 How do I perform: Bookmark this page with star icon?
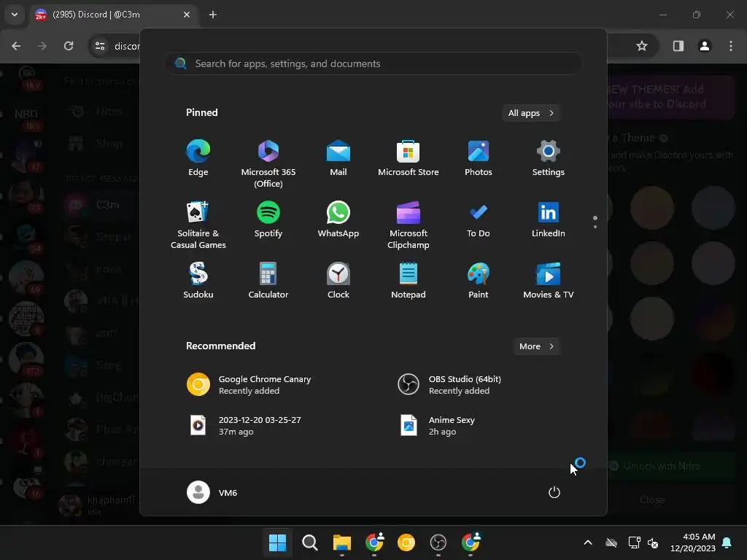[x=642, y=46]
